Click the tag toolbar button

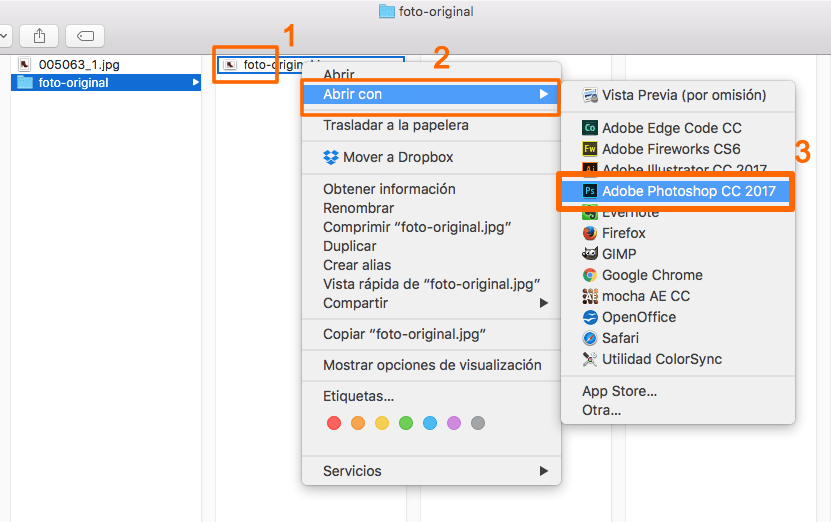(x=85, y=36)
